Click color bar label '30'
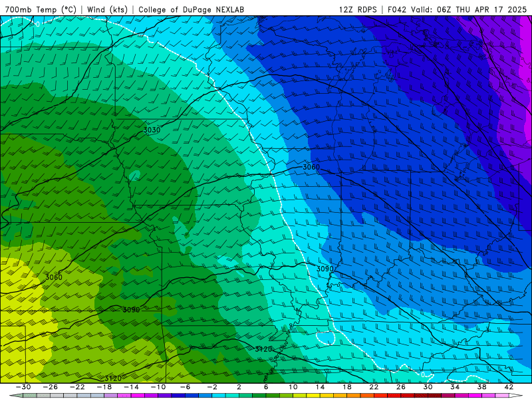The image size is (532, 399). point(428,387)
